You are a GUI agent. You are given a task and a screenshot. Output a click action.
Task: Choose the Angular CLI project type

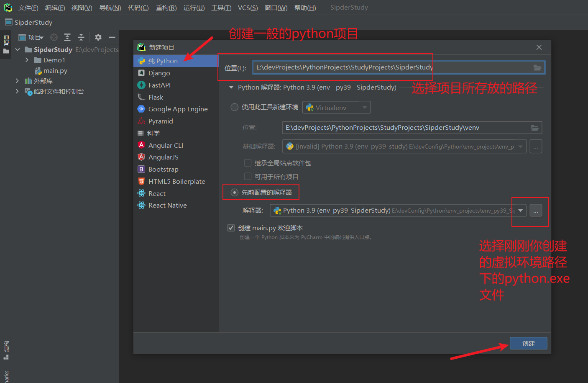(176, 145)
